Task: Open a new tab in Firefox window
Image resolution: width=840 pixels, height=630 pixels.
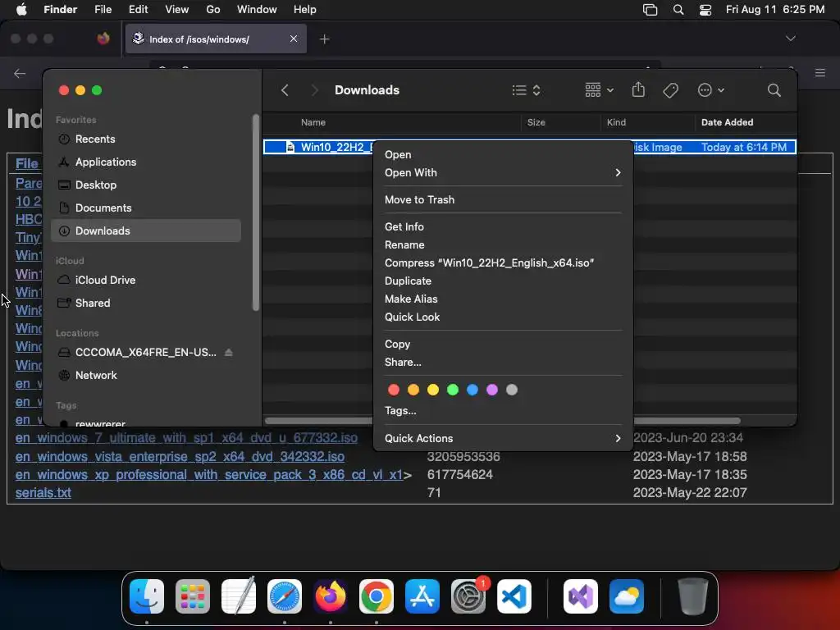Action: click(324, 39)
